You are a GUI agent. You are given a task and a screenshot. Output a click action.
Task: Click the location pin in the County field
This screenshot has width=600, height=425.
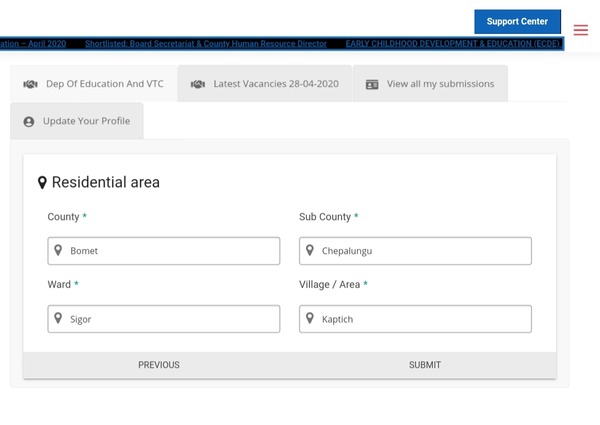59,251
